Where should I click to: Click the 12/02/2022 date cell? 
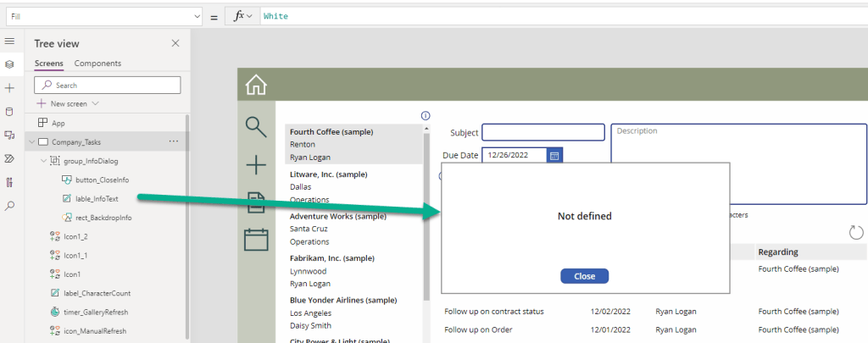[x=610, y=312]
